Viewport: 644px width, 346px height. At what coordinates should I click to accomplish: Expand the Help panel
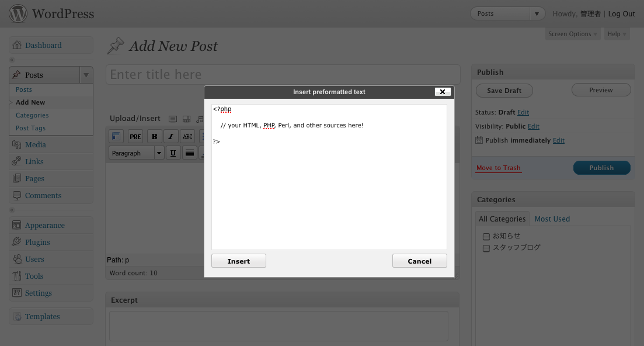[x=617, y=34]
